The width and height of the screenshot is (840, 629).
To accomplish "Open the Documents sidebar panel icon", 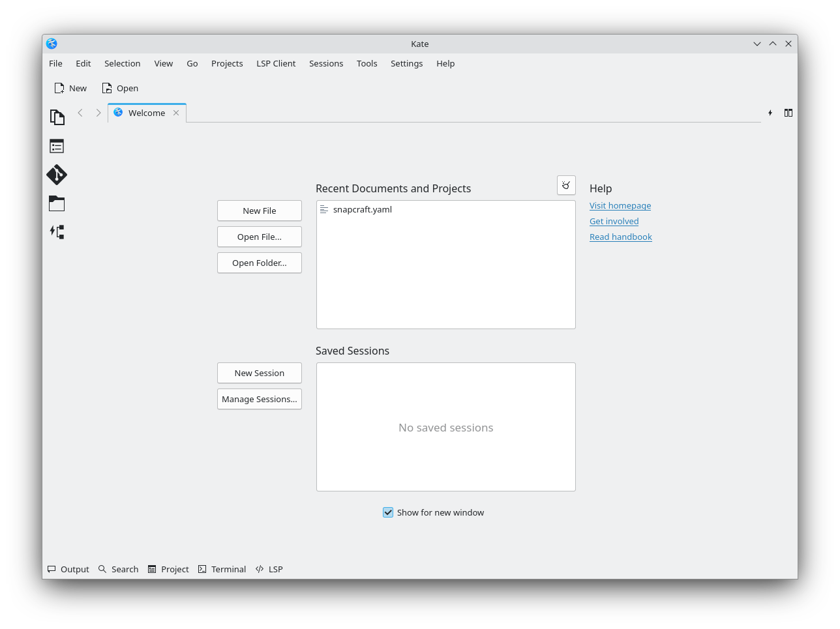I will (x=57, y=117).
